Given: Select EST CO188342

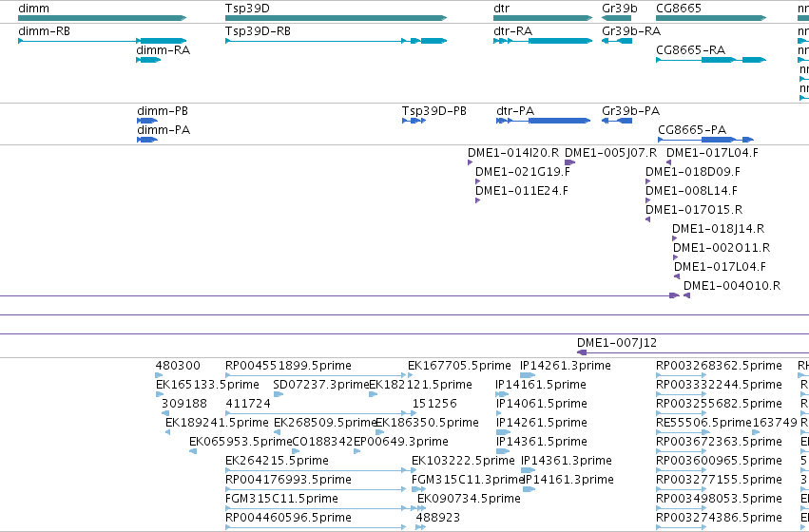Looking at the screenshot, I should (x=322, y=442).
